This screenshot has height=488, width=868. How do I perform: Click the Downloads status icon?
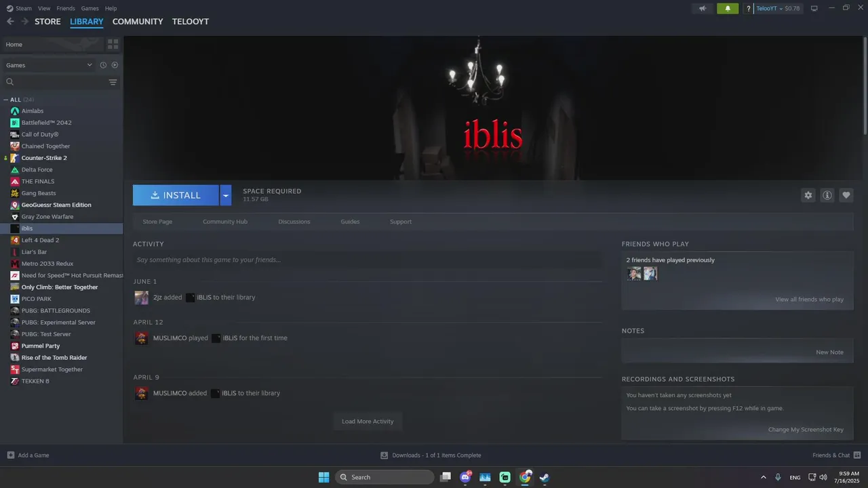coord(384,455)
